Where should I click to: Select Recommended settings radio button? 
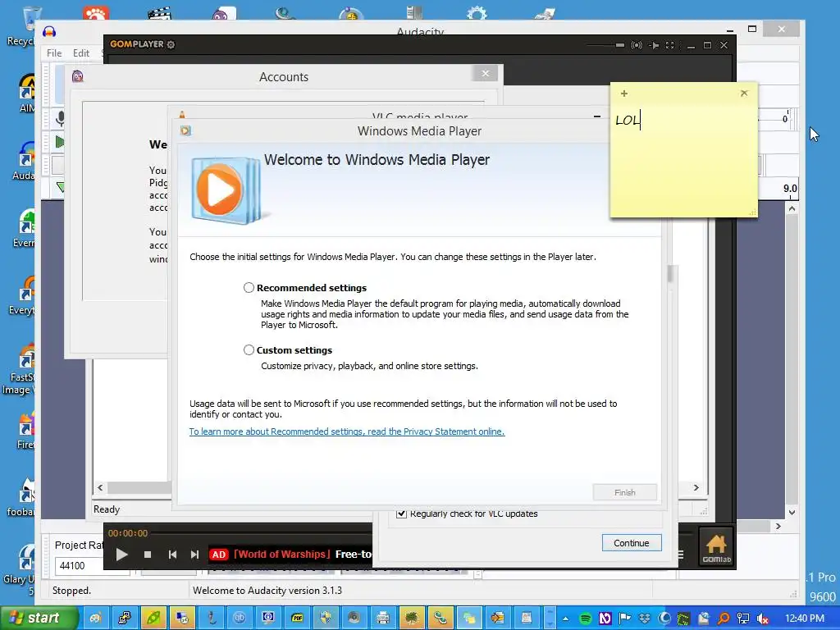tap(249, 288)
